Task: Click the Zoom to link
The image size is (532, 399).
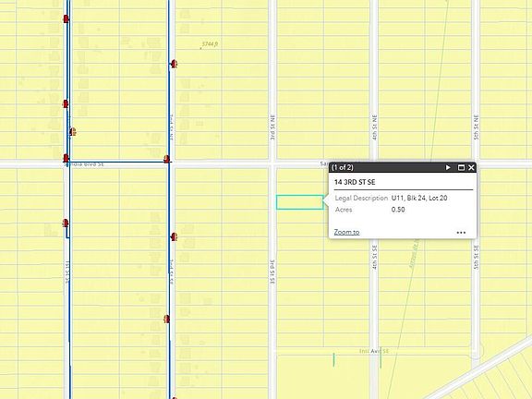Action: tap(346, 232)
